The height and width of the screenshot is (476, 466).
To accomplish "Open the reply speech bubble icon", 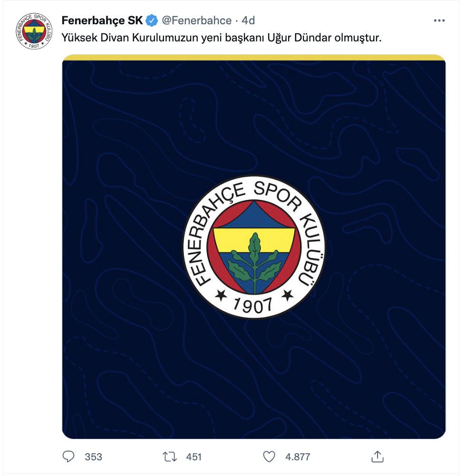I will tap(68, 456).
